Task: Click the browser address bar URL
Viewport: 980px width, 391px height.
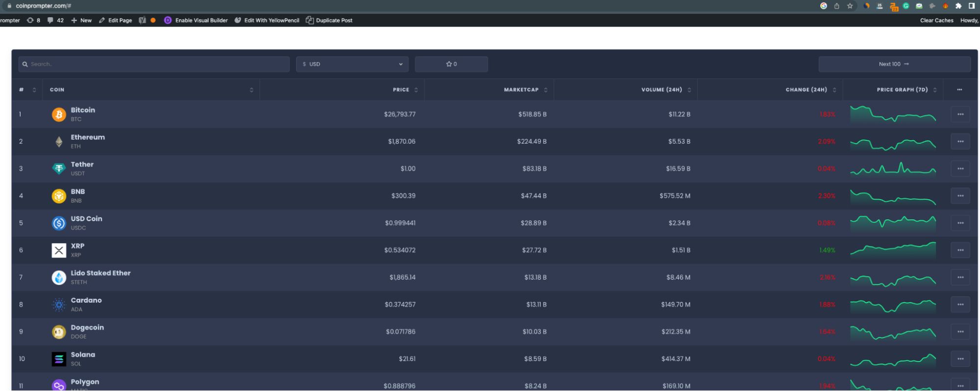Action: tap(43, 6)
